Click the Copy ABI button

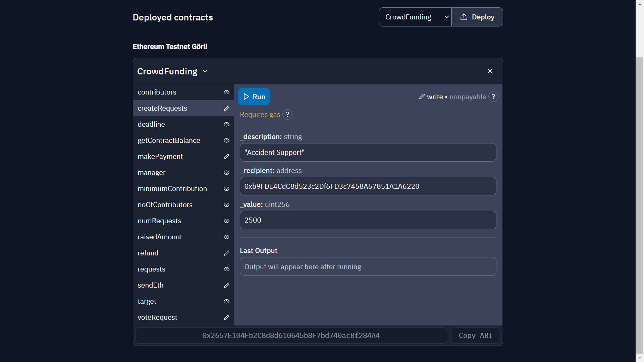click(x=475, y=336)
